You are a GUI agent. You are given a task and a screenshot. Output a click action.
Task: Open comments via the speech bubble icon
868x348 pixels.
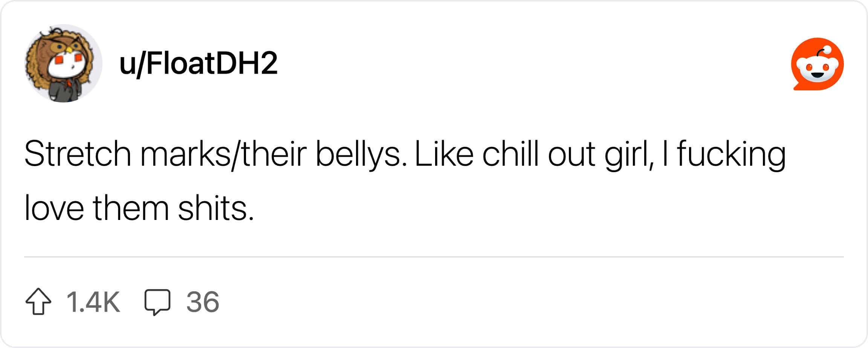pos(157,302)
